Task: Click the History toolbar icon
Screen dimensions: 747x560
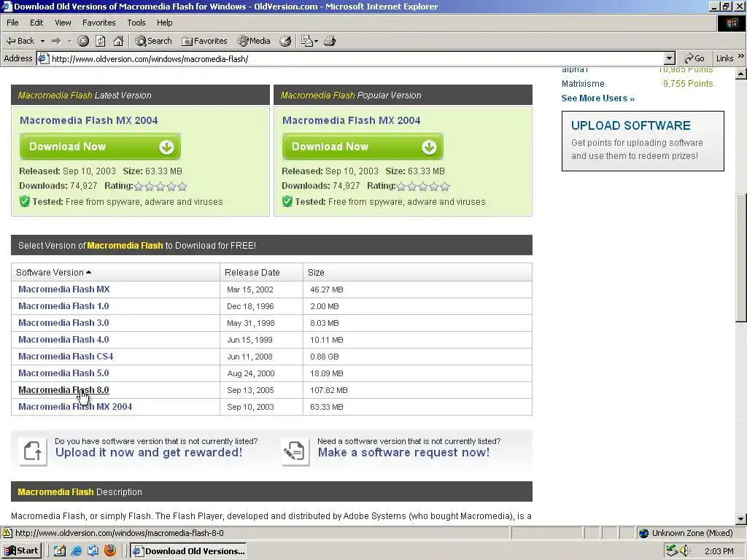Action: point(285,41)
